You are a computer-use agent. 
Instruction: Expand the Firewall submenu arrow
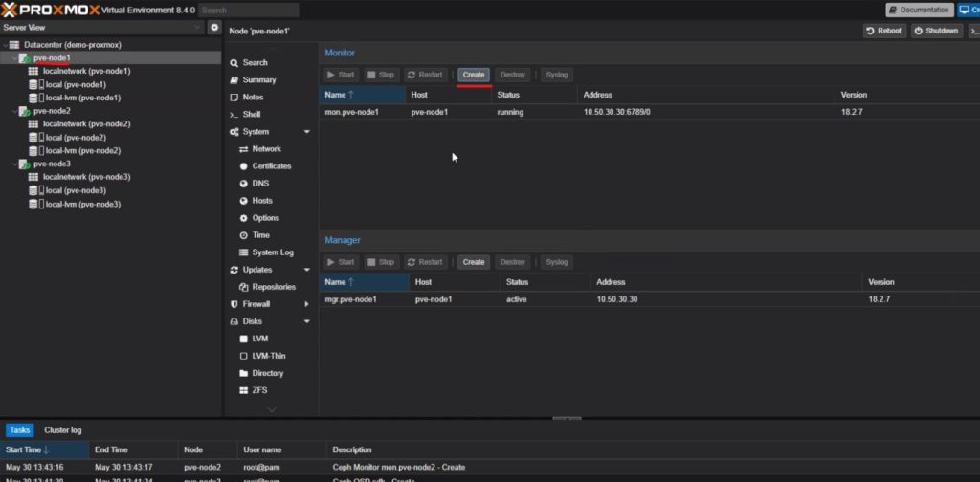coord(307,304)
